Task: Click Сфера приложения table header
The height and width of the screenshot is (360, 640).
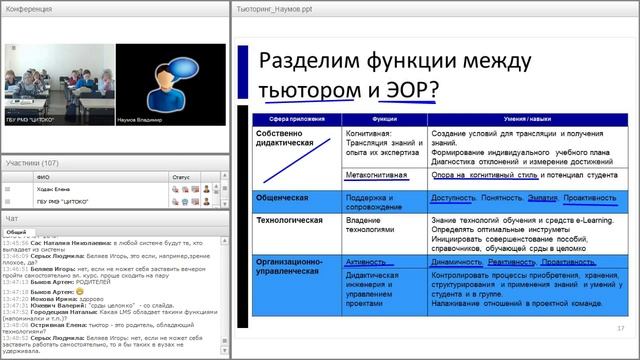Action: [x=297, y=119]
